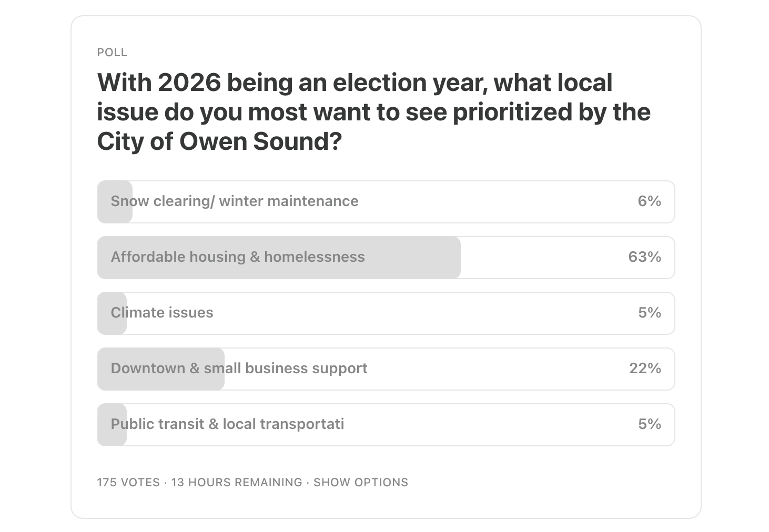Click the 22% result percentage

[x=645, y=369]
